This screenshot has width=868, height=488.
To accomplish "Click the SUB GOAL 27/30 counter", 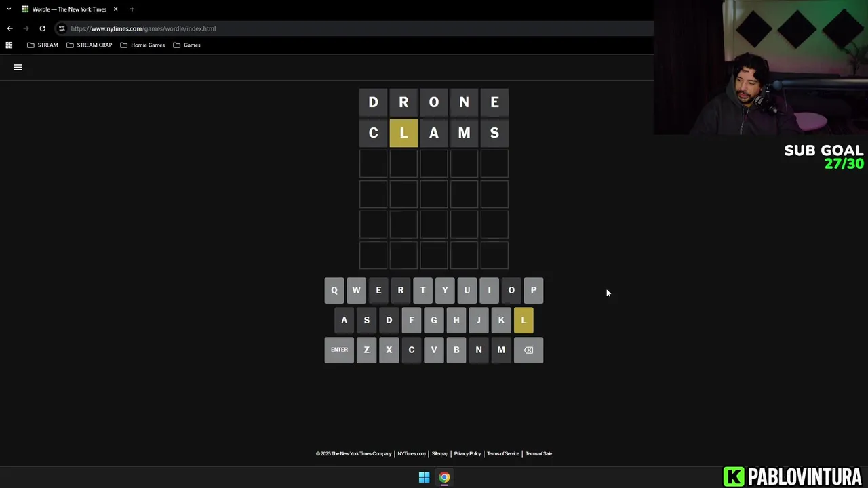I will coord(824,157).
